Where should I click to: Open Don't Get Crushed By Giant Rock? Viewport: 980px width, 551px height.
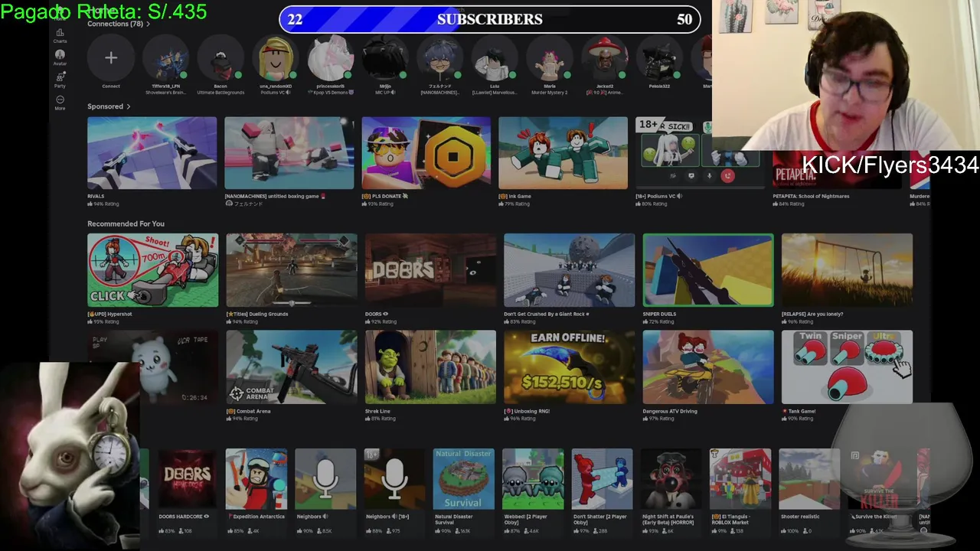569,270
